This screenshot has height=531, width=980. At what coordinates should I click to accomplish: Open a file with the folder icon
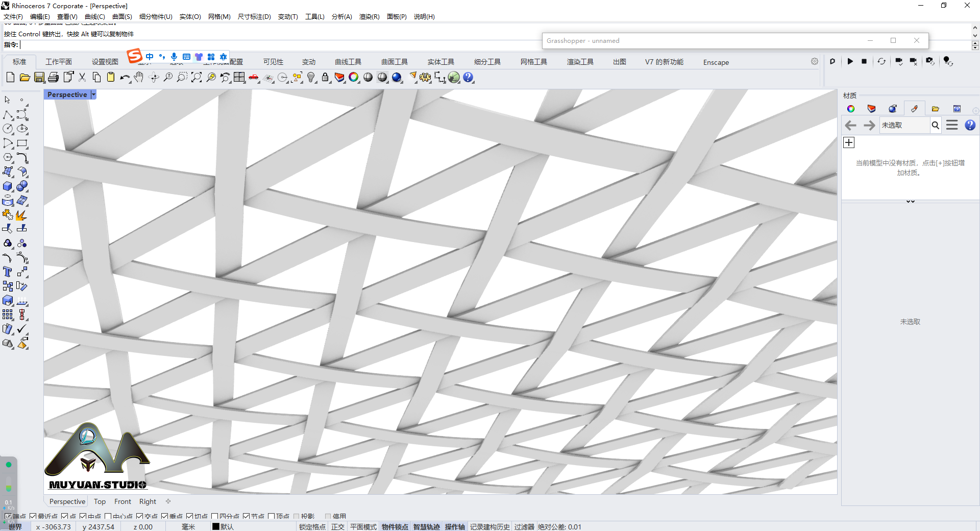pos(24,77)
